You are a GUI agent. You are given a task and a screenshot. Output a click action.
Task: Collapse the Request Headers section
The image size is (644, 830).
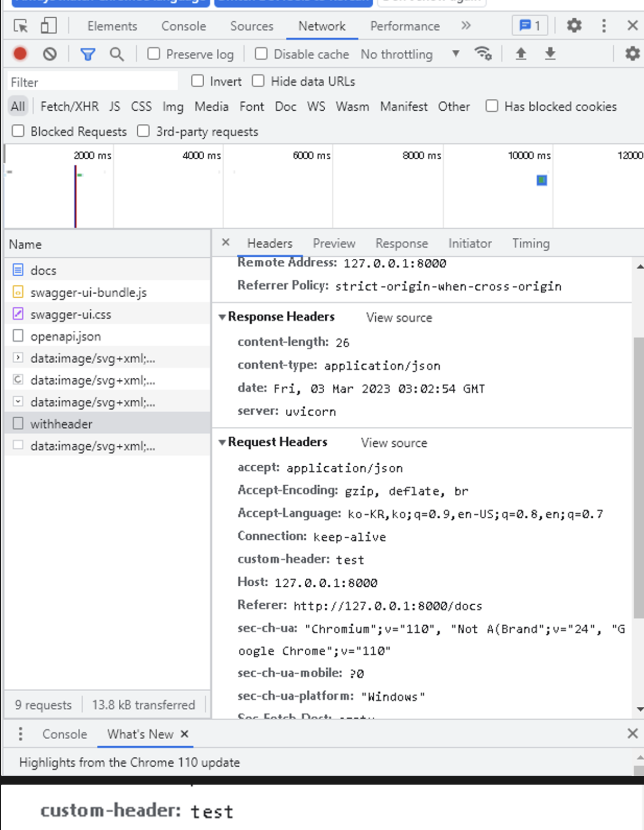[x=222, y=443]
